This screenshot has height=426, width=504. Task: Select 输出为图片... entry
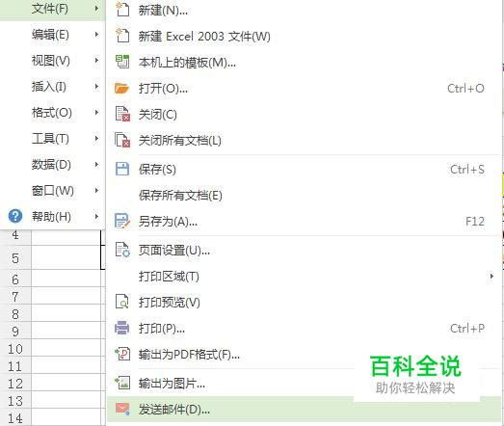pos(304,383)
